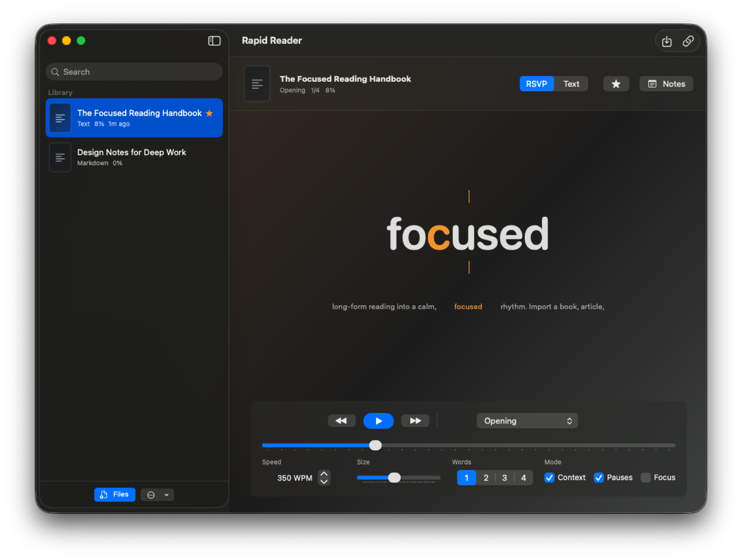Click the 'Markdown 0%' status text

click(100, 163)
